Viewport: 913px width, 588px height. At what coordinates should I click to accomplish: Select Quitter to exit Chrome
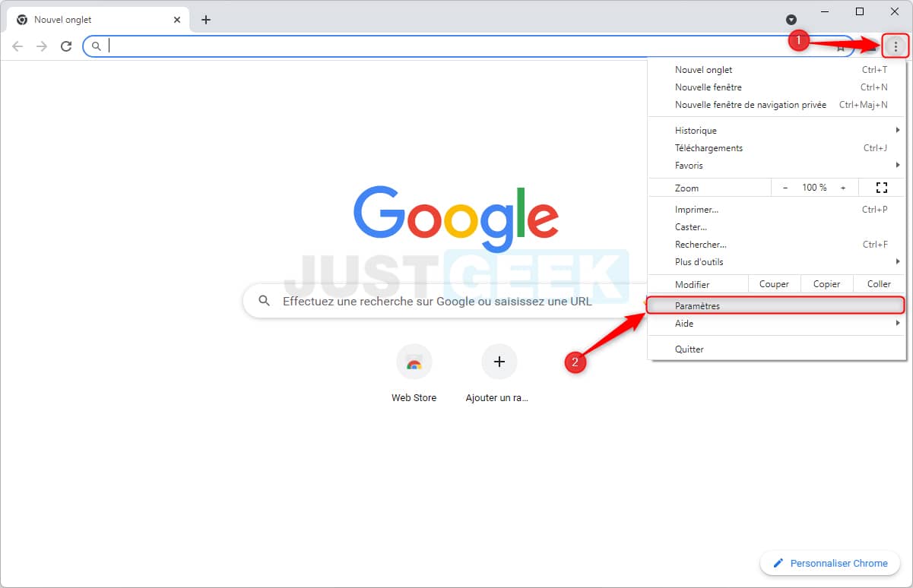click(777, 349)
